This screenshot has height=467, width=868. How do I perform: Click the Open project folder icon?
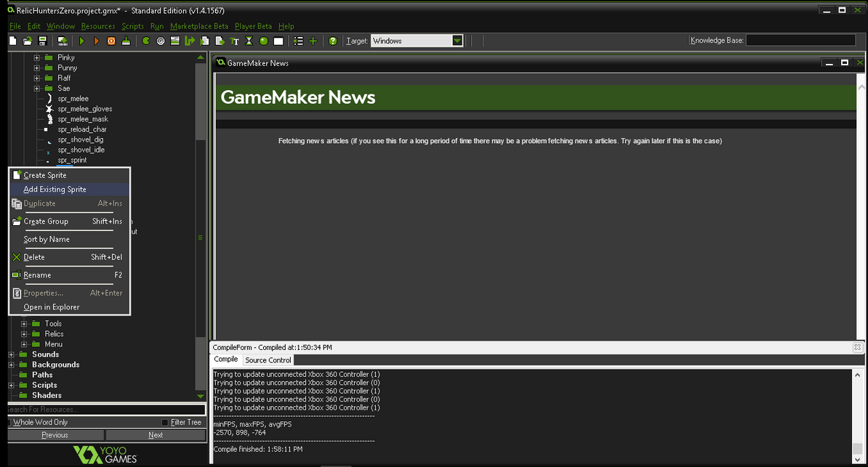pyautogui.click(x=27, y=41)
